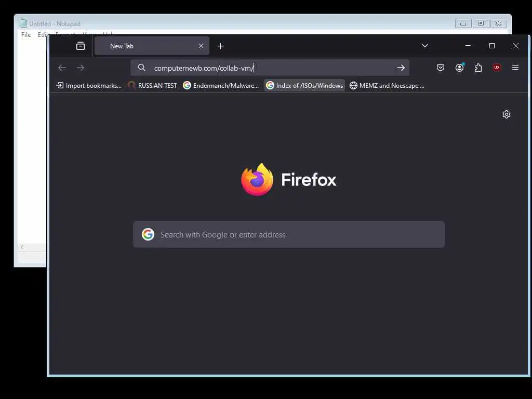Open MEMZ and Noescape bookmark
Screen dimensions: 532x399
pos(387,86)
